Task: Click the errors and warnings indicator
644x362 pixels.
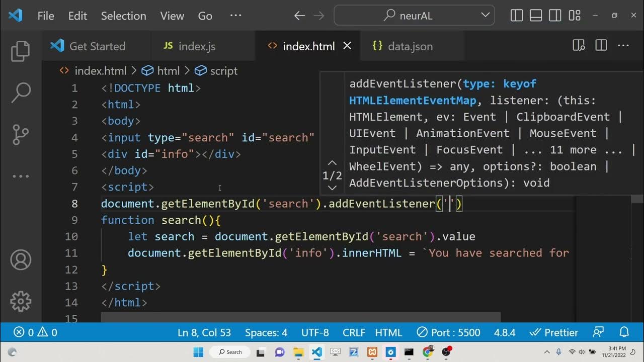Action: pyautogui.click(x=35, y=332)
